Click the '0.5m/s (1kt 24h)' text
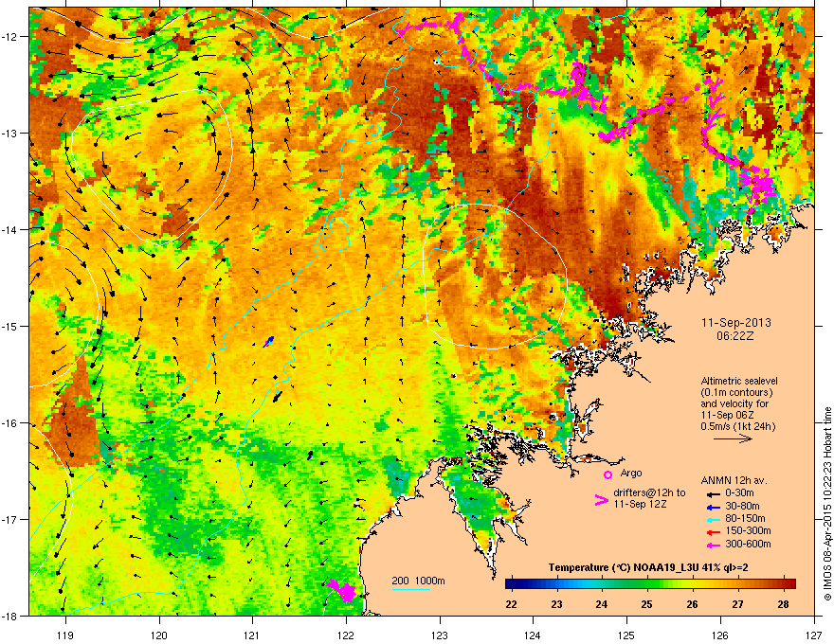834x644 pixels. coord(738,426)
